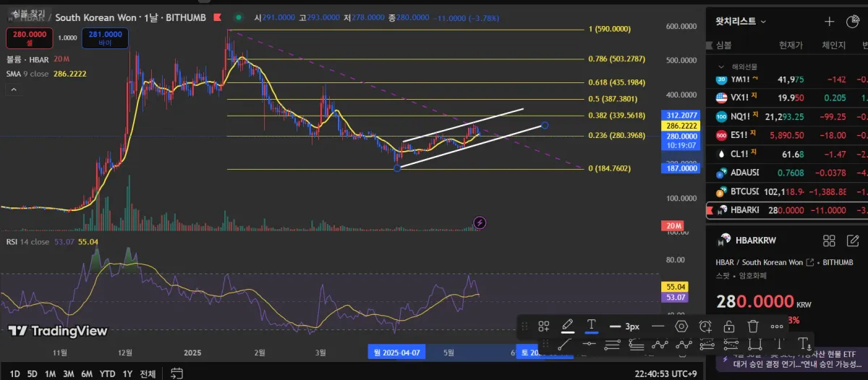
Task: Click the plus icon to add watchlist symbol
Action: (x=830, y=22)
